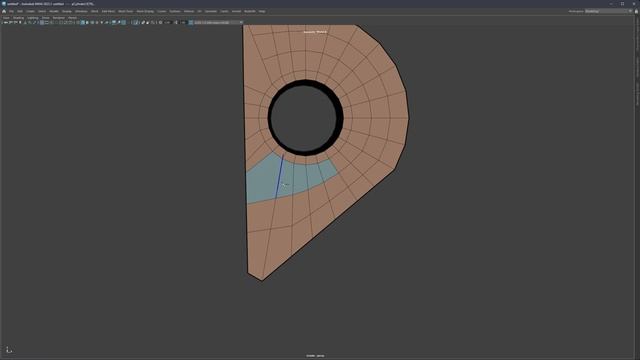Select the highlighted blue edge on the mesh
Screen dimensions: 640x360
(280, 177)
